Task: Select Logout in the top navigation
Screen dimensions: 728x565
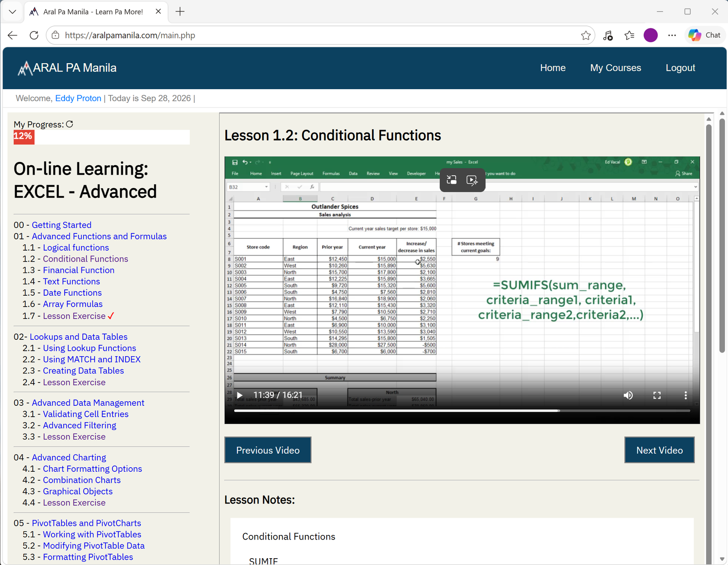Action: [x=680, y=68]
